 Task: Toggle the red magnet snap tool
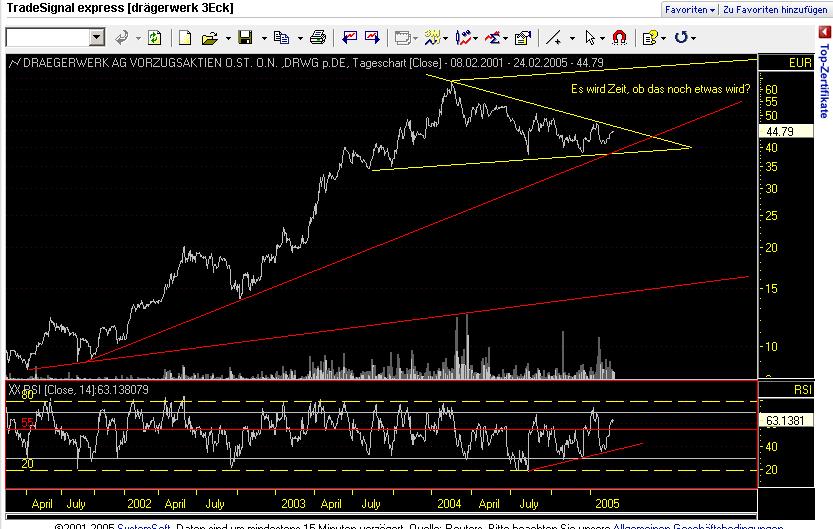click(619, 38)
